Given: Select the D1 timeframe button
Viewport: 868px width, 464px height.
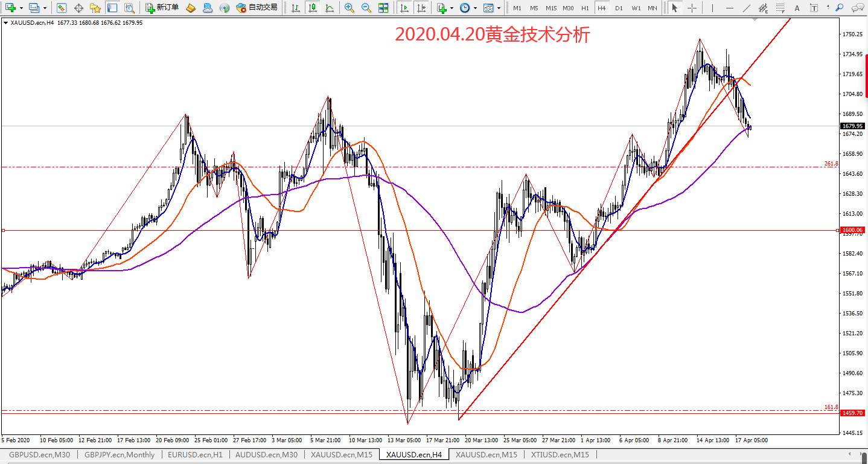Looking at the screenshot, I should [619, 8].
